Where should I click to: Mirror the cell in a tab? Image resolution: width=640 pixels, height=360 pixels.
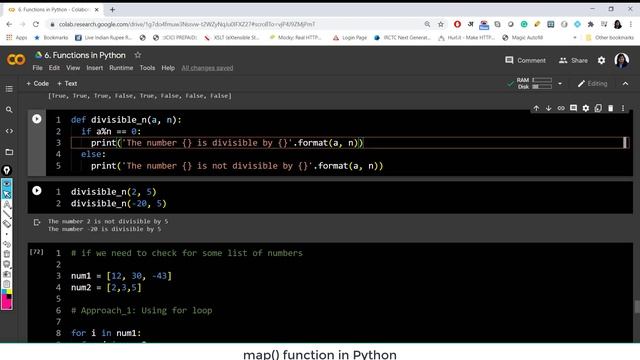point(598,108)
